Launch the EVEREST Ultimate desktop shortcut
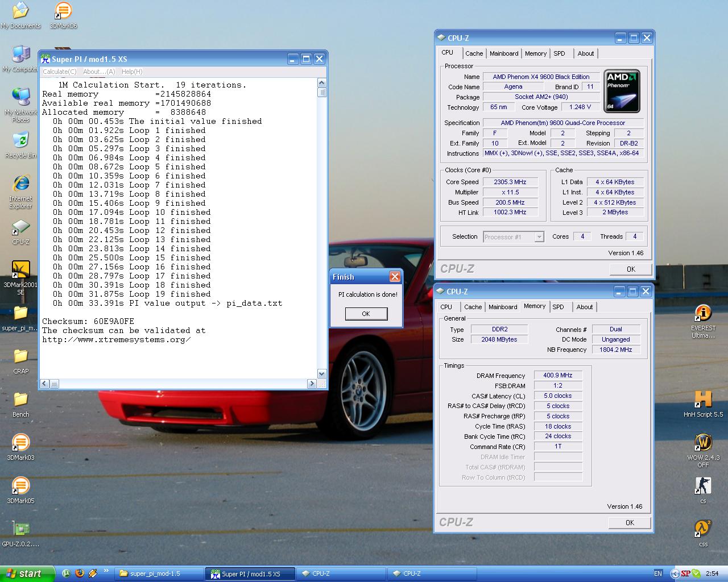This screenshot has width=728, height=582. (703, 322)
